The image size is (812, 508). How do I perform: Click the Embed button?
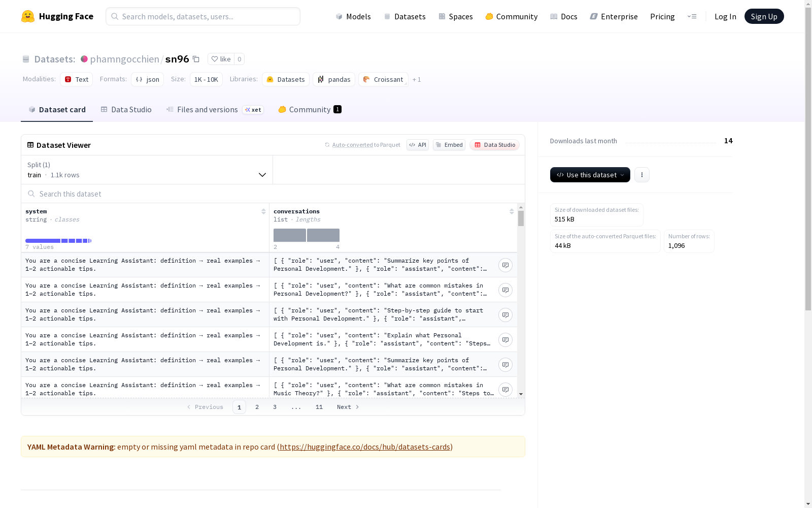pos(449,145)
